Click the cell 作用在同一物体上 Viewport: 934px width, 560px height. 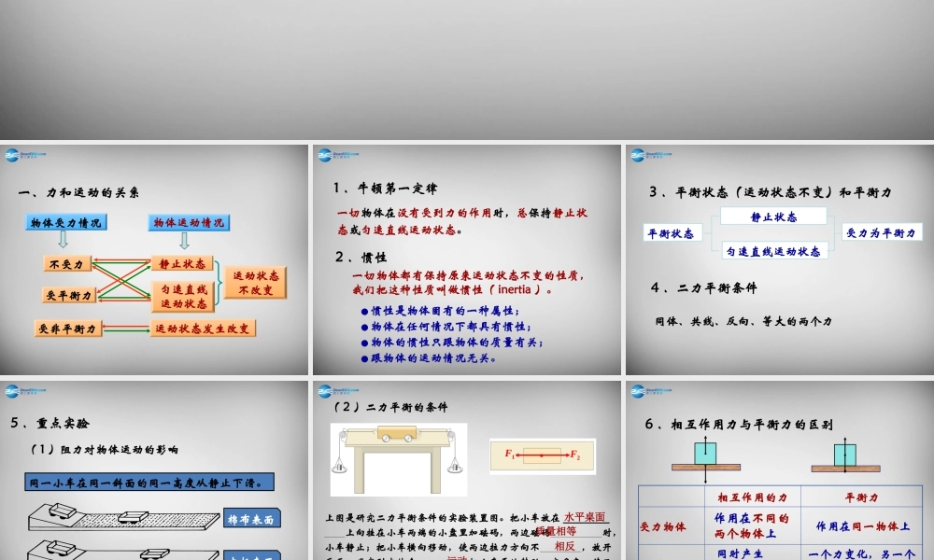(862, 526)
